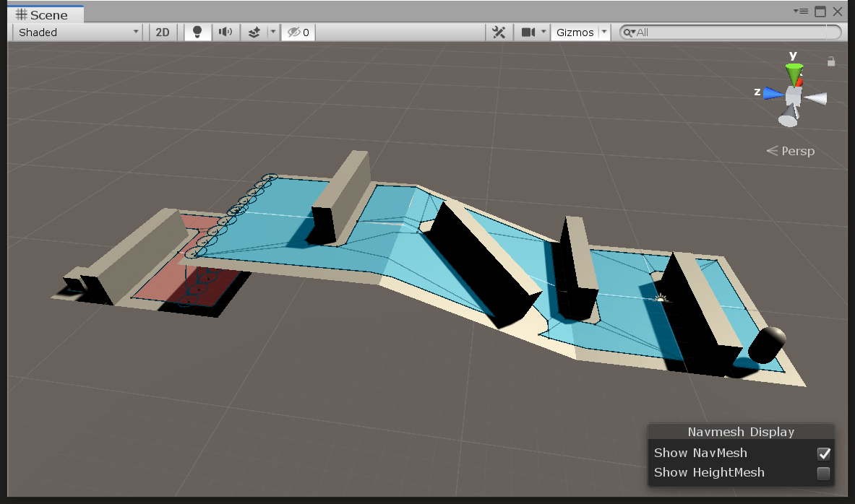The width and height of the screenshot is (855, 504).
Task: Click the green Y axis cone on the gizmo
Action: coord(794,72)
